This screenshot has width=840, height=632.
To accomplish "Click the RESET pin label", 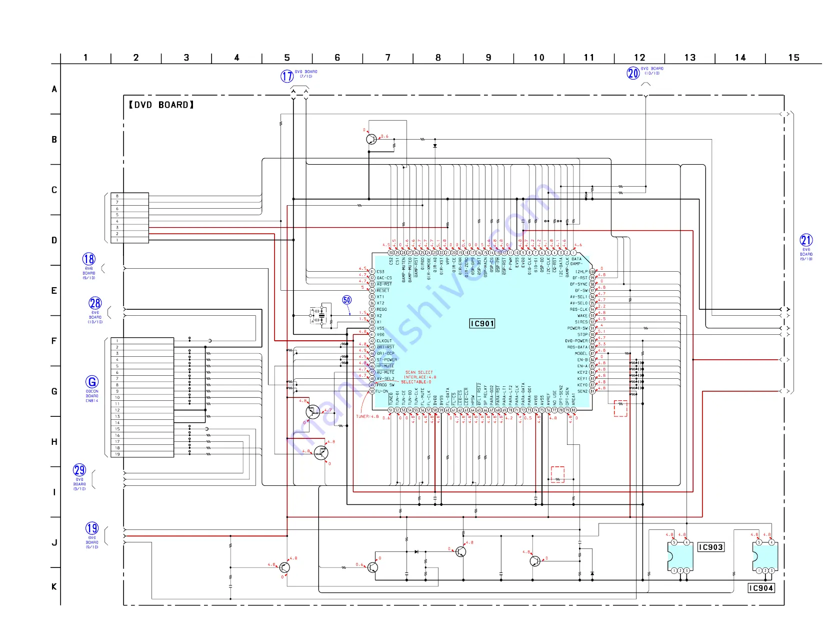I will [383, 290].
